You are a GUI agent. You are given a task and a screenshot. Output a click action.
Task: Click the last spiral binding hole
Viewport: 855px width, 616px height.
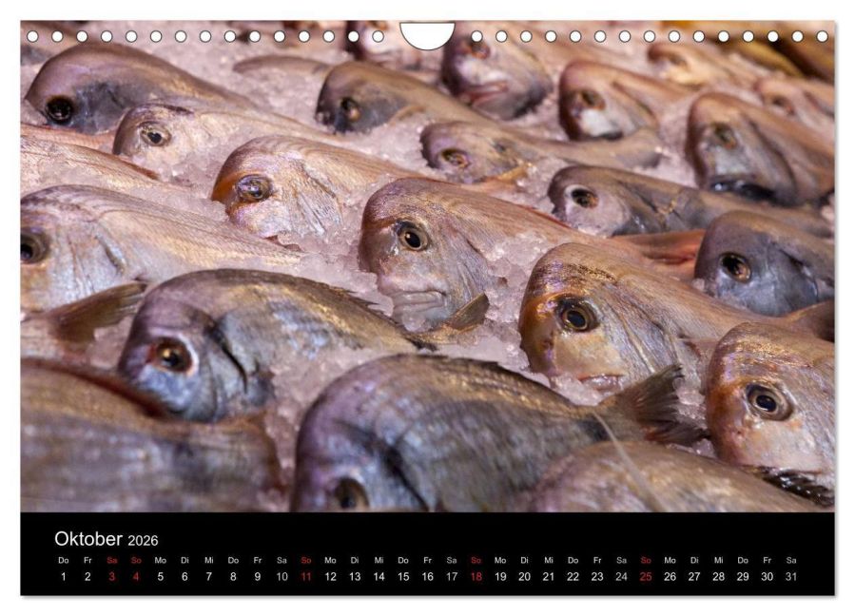(823, 36)
